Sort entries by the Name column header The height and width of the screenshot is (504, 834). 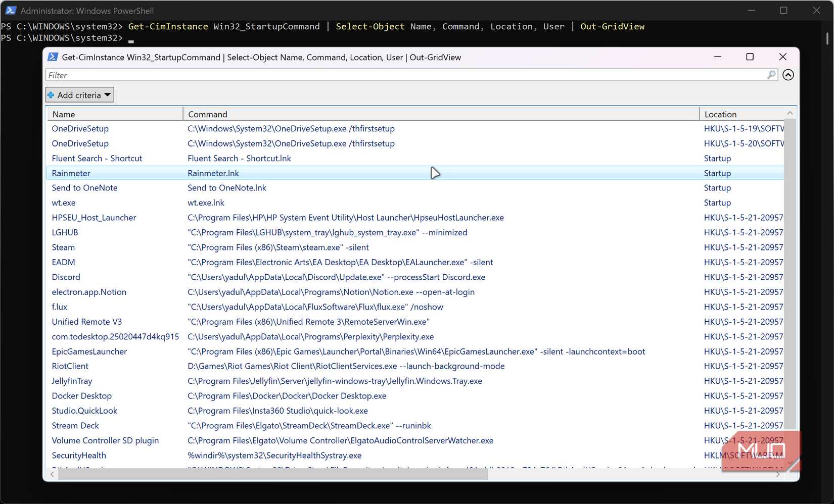coord(64,114)
